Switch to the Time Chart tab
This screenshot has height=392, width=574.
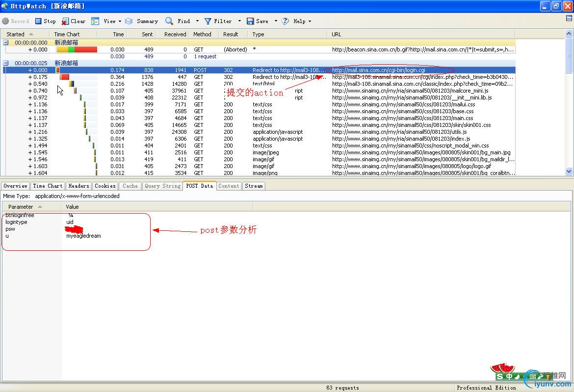(x=48, y=186)
